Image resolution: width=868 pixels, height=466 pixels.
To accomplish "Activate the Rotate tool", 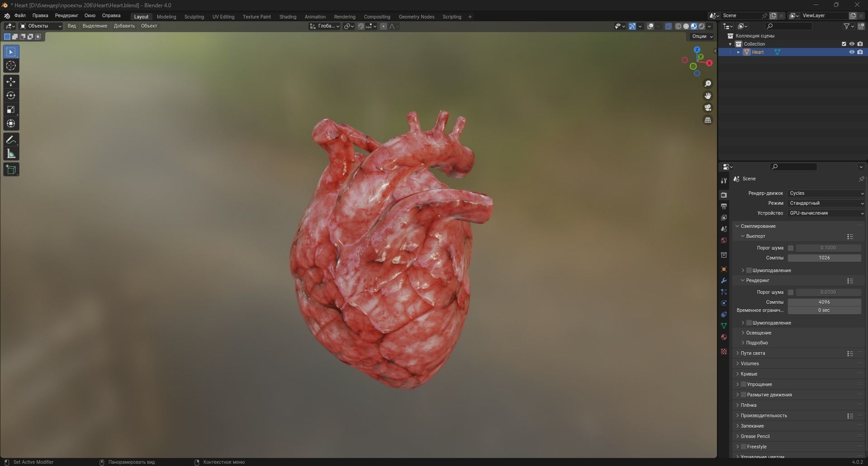I will pos(11,96).
